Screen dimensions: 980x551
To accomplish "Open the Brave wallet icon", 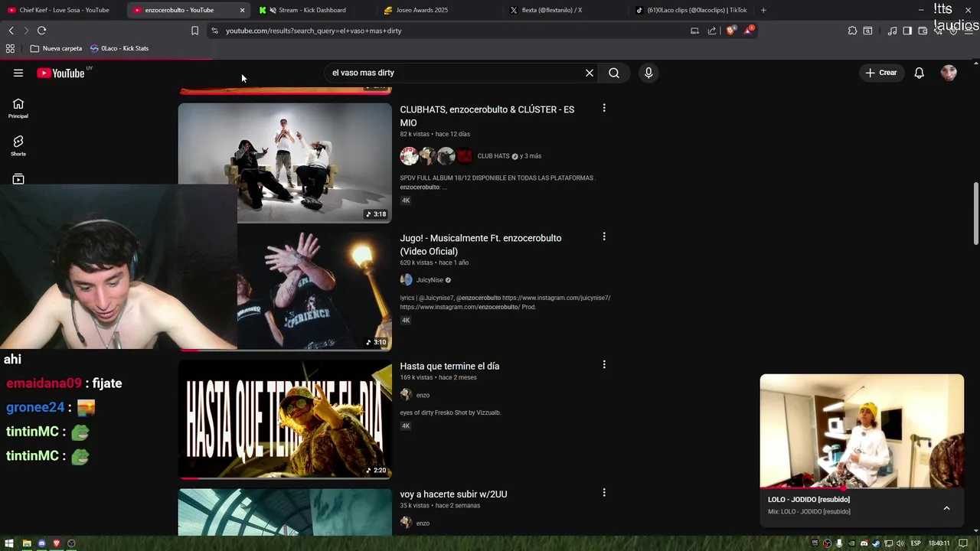I will click(923, 31).
